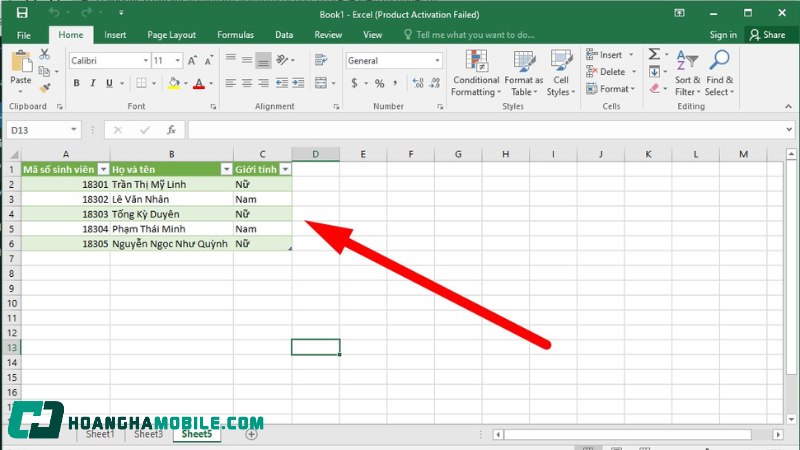Center text horizontally
Image resolution: width=800 pixels, height=450 pixels.
point(247,83)
